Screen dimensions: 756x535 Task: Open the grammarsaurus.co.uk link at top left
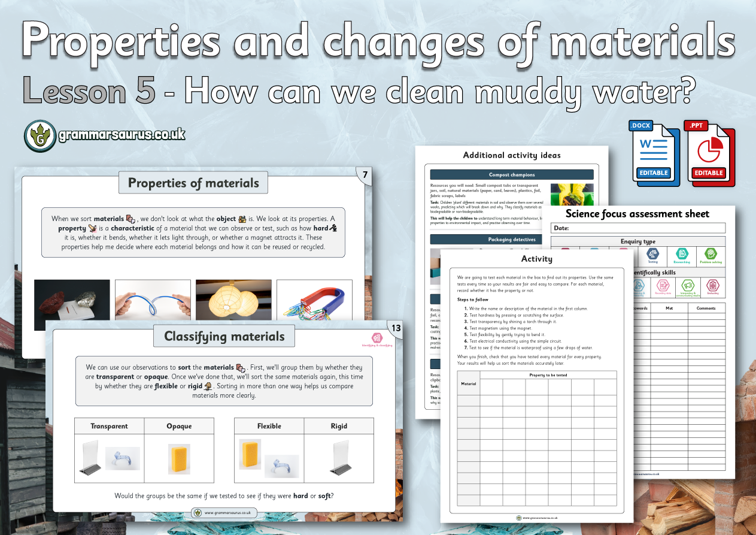click(122, 135)
